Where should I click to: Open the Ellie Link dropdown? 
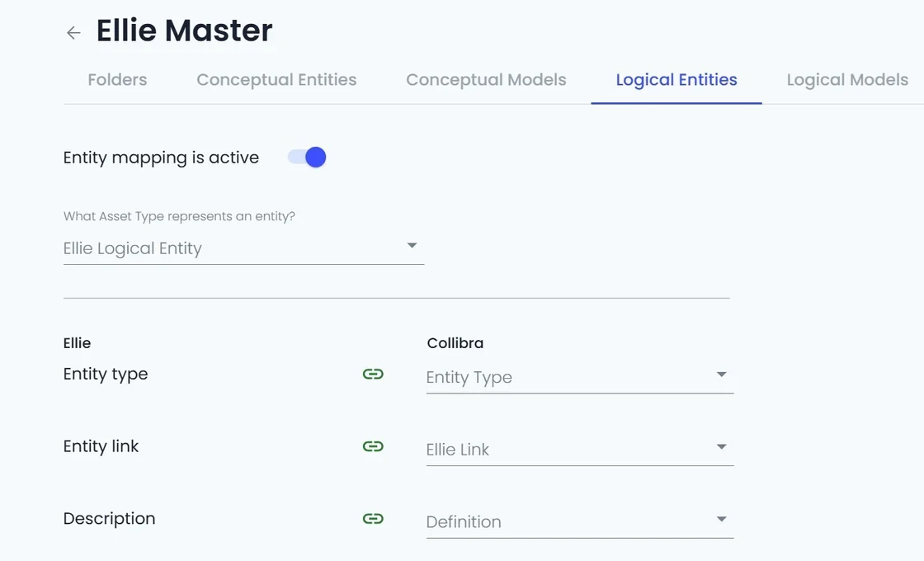click(x=580, y=450)
